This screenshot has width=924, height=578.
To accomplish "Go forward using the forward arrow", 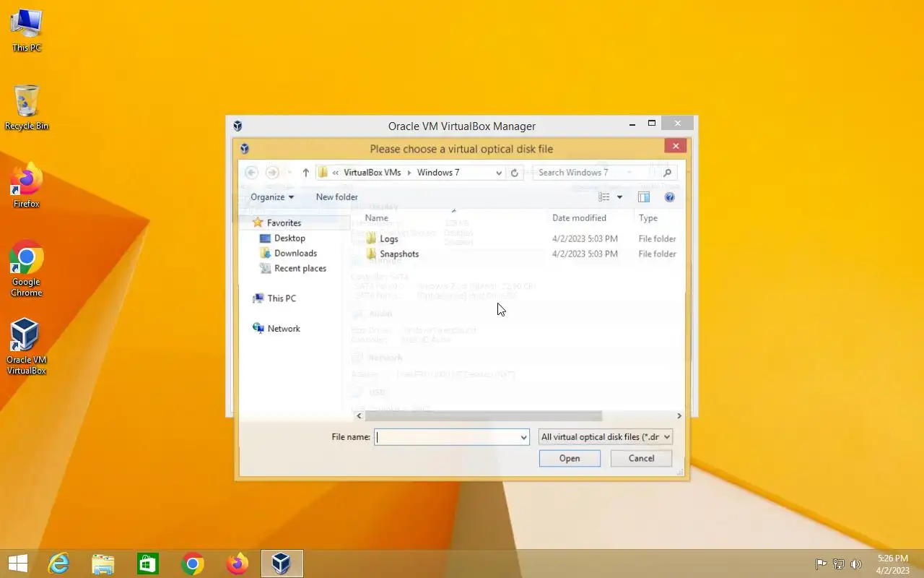I will [x=272, y=173].
